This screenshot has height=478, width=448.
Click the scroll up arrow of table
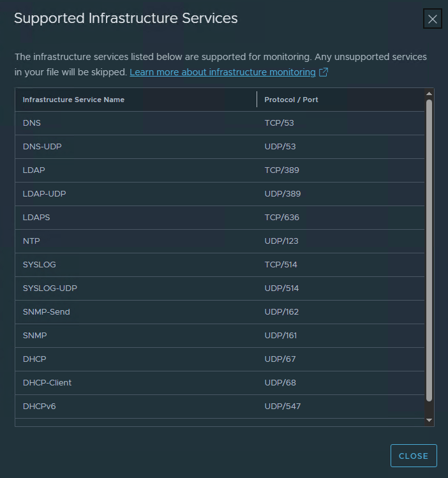pyautogui.click(x=429, y=94)
